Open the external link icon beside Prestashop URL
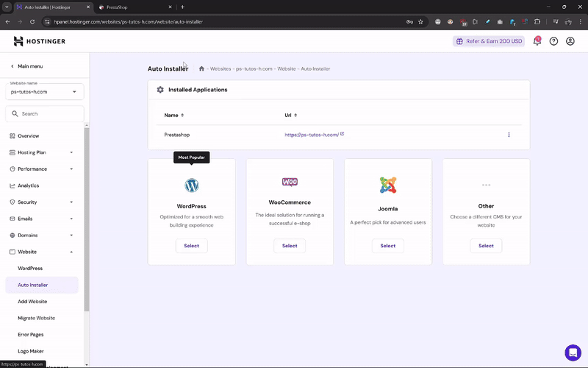The width and height of the screenshot is (588, 368). [x=342, y=134]
